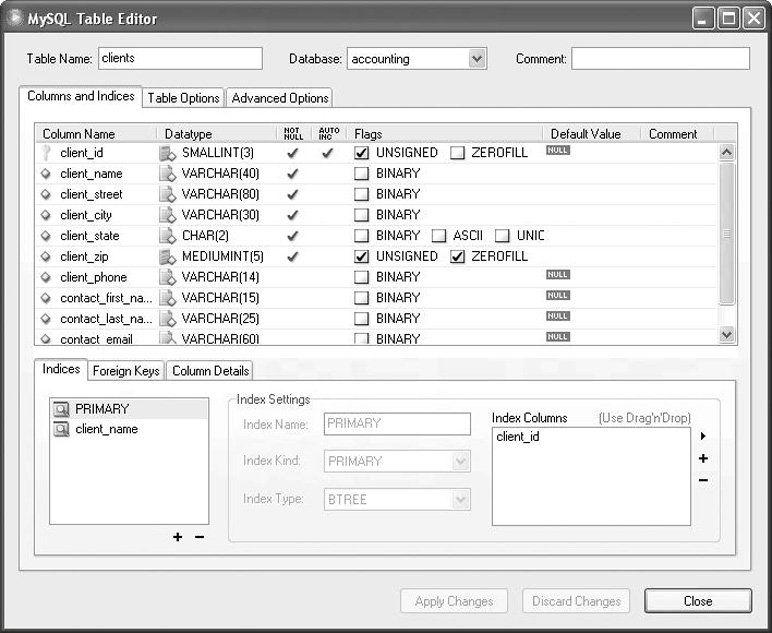
Task: Check ZEROFILL flag for client_id
Action: (457, 153)
